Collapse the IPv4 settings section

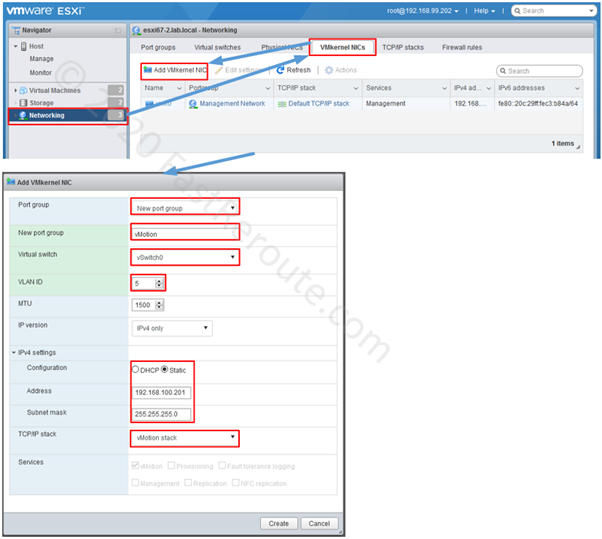coord(14,352)
